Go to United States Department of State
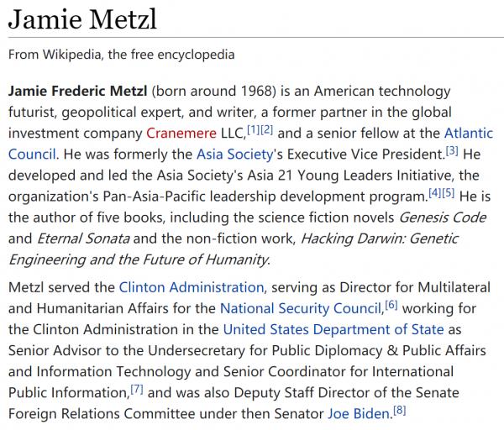The image size is (504, 430). click(333, 329)
